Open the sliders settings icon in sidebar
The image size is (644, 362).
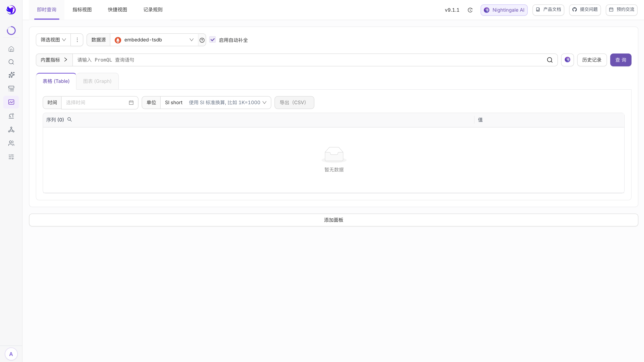11,157
